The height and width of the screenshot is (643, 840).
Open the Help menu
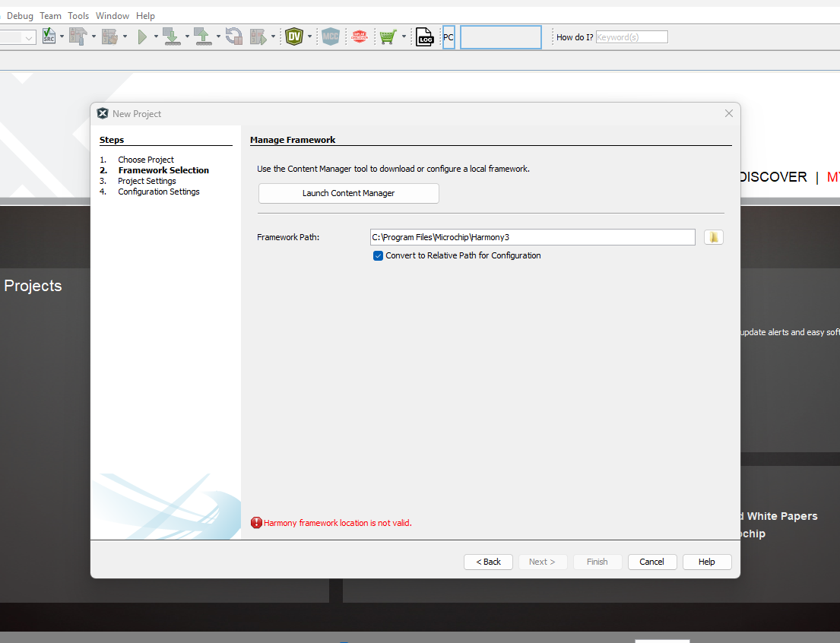(x=145, y=15)
